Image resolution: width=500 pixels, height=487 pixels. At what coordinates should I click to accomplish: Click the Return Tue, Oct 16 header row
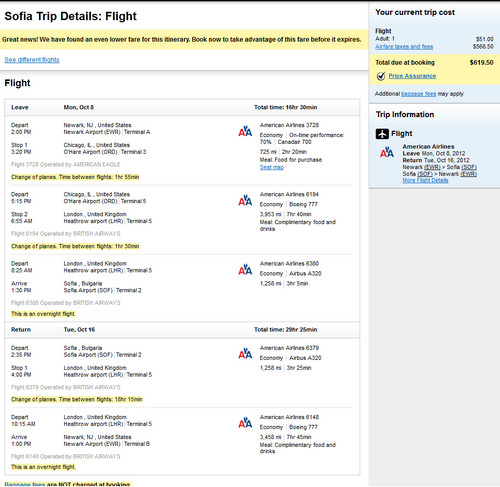pyautogui.click(x=182, y=330)
